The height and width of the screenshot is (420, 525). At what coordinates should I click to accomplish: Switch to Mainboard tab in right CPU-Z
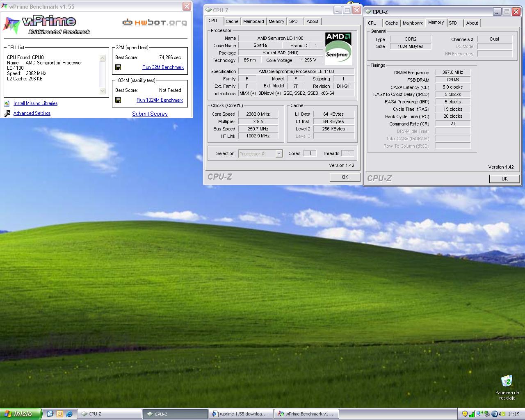[413, 23]
